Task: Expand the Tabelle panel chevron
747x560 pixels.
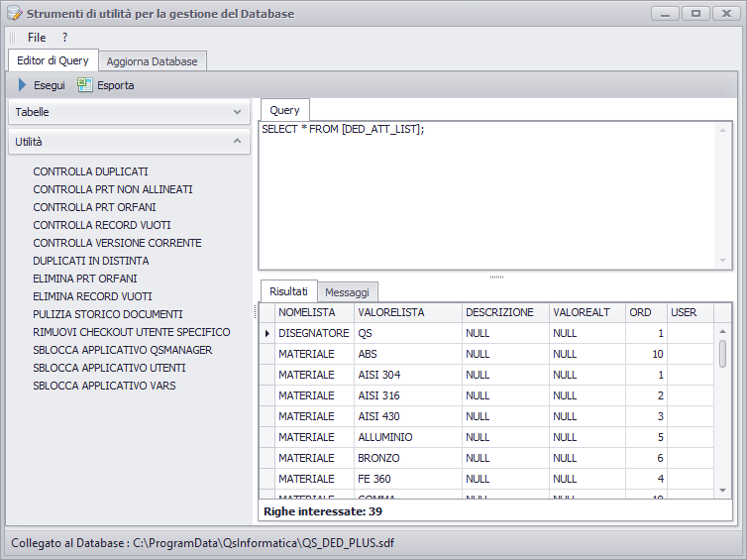Action: point(237,112)
